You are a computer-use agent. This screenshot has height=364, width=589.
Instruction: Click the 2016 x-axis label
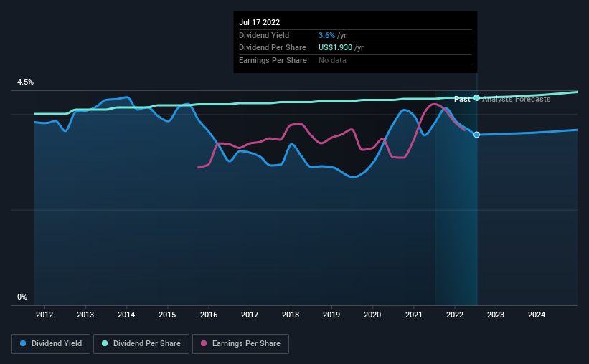pos(209,315)
